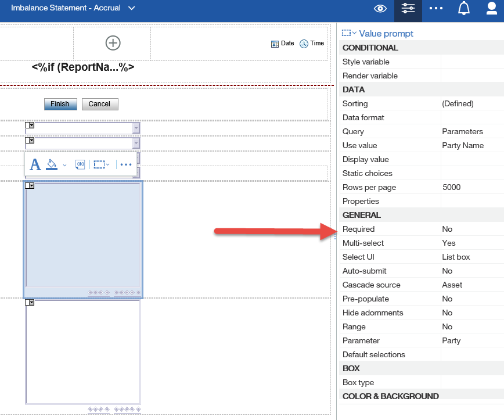The height and width of the screenshot is (420, 504).
Task: Click the circled plus add icon
Action: pos(112,43)
